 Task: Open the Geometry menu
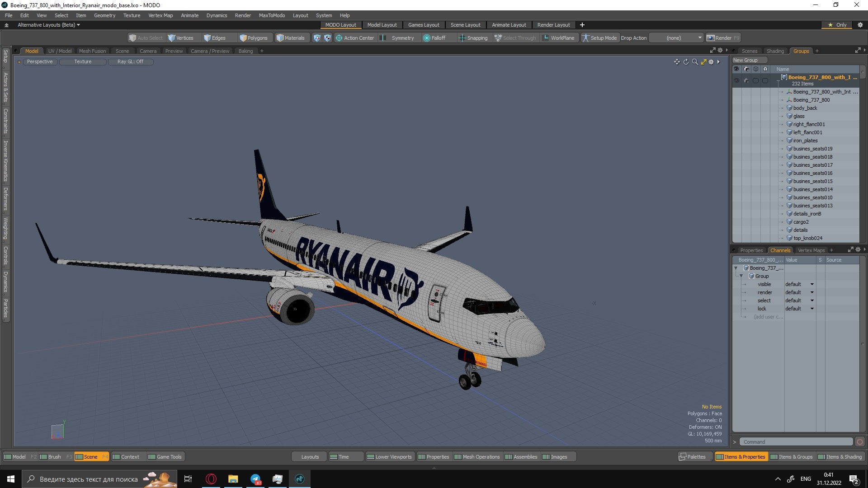point(104,15)
